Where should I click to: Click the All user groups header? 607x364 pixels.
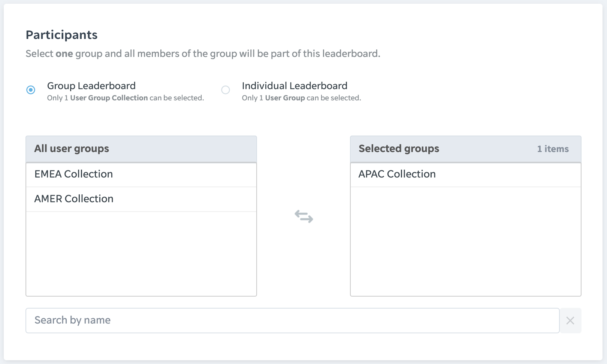(141, 149)
